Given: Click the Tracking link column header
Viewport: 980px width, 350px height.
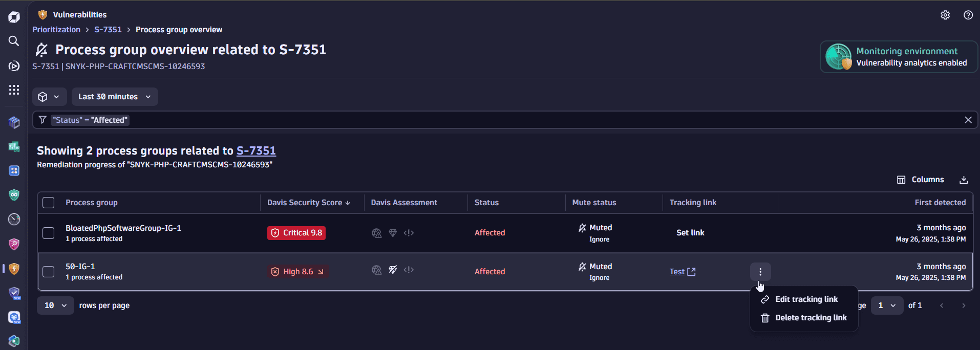Looking at the screenshot, I should click(x=693, y=203).
